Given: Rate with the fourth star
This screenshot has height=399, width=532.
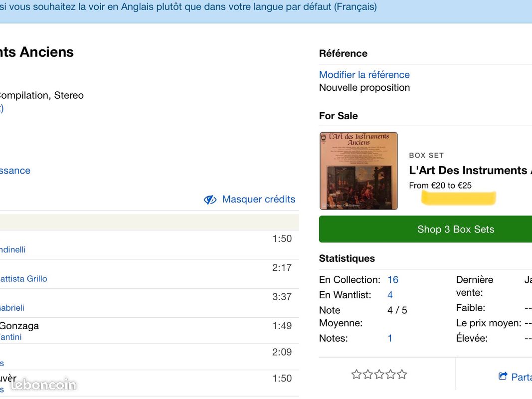Looking at the screenshot, I should (x=390, y=375).
